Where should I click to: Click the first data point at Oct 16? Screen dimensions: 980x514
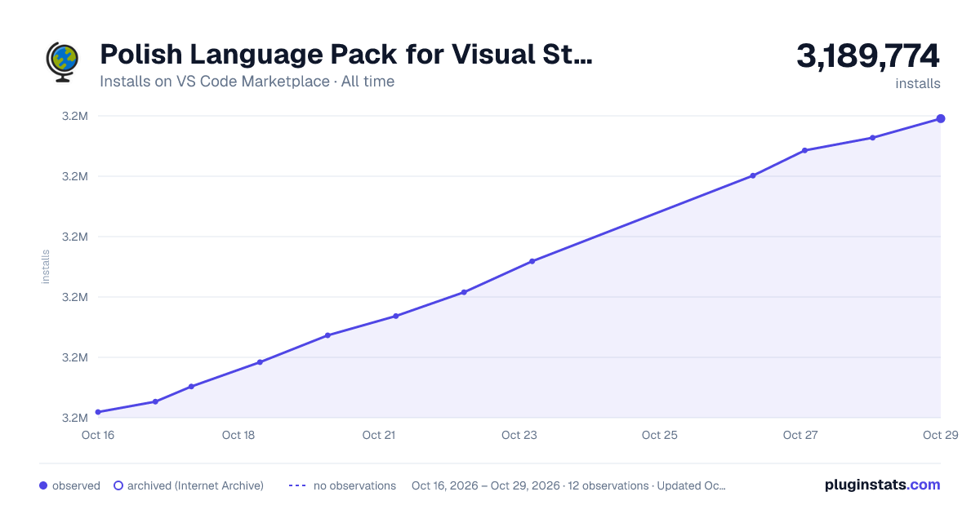[x=98, y=412]
